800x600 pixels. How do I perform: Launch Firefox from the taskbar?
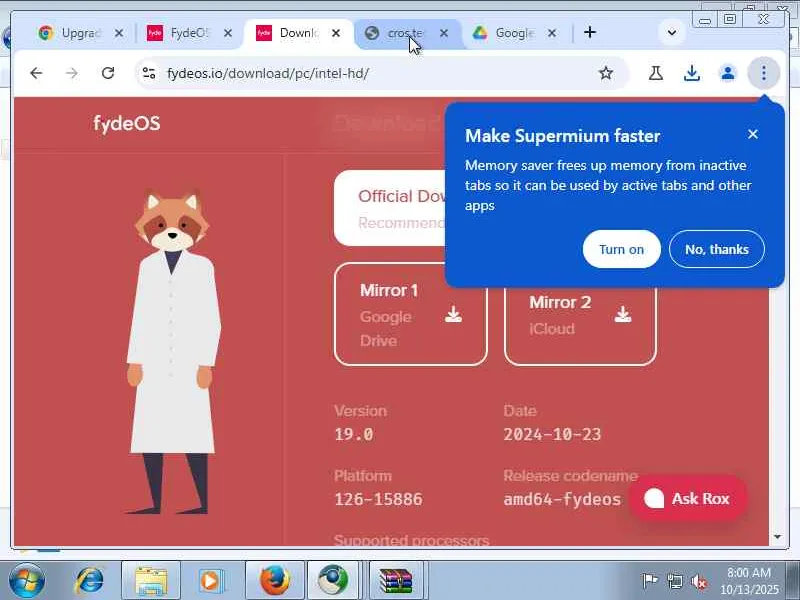click(x=275, y=581)
